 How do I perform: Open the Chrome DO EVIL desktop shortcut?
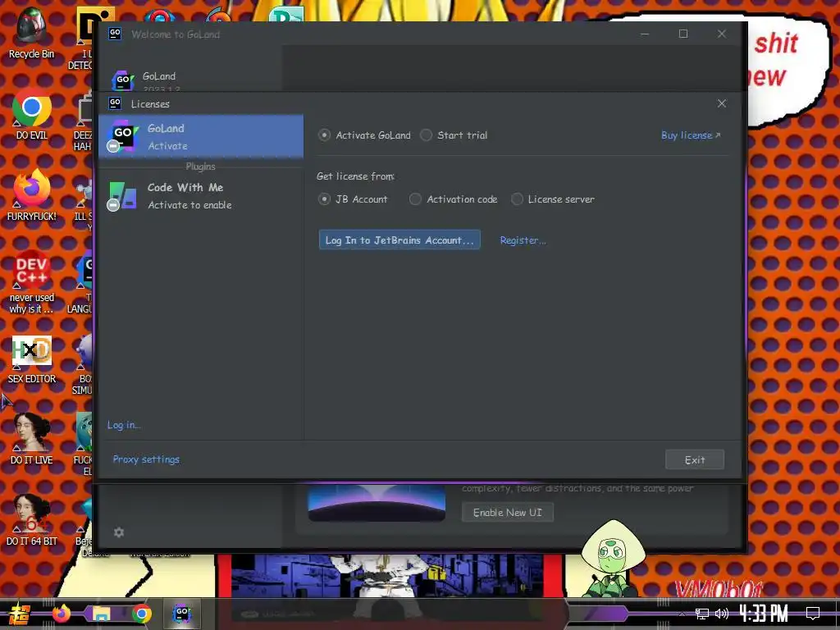click(32, 115)
